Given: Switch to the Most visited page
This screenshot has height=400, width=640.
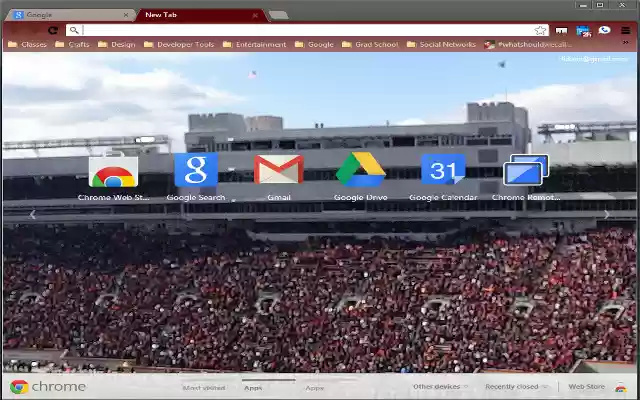Looking at the screenshot, I should (x=204, y=388).
